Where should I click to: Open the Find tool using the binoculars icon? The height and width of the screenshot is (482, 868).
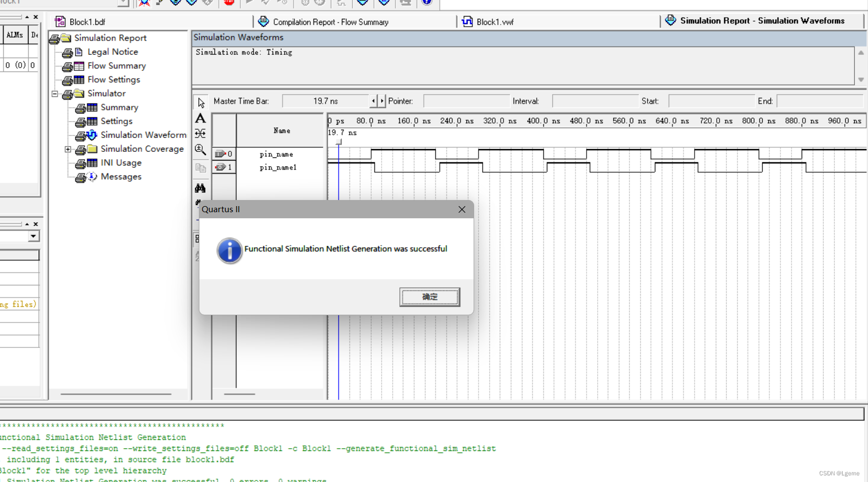coord(200,188)
